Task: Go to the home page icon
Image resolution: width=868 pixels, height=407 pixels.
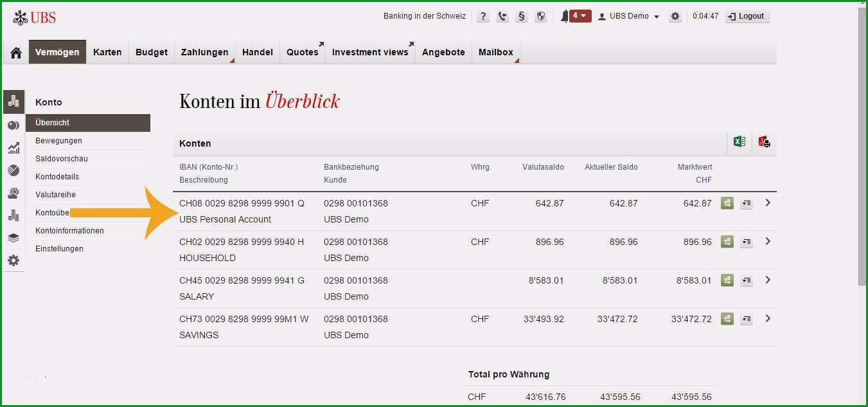Action: tap(15, 53)
